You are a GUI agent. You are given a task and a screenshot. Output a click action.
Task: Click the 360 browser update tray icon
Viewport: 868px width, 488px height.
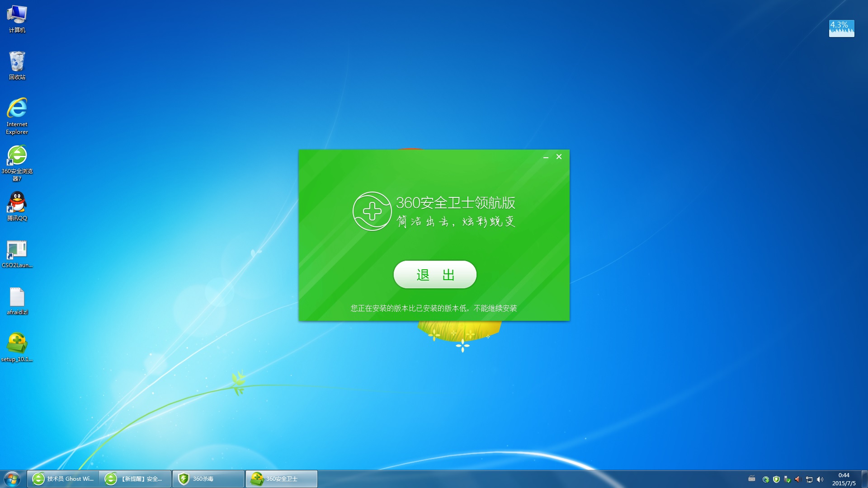click(766, 479)
